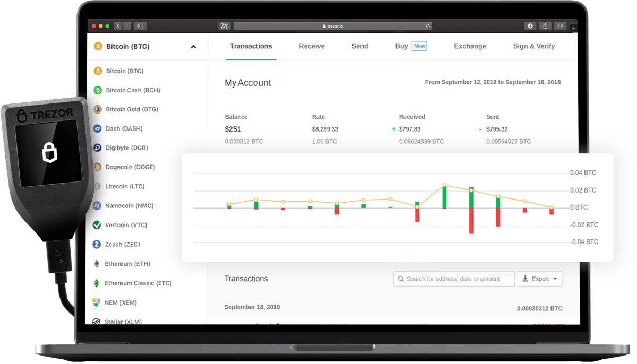Click the trezor.io address bar
Image resolution: width=637 pixels, height=364 pixels.
pyautogui.click(x=333, y=26)
